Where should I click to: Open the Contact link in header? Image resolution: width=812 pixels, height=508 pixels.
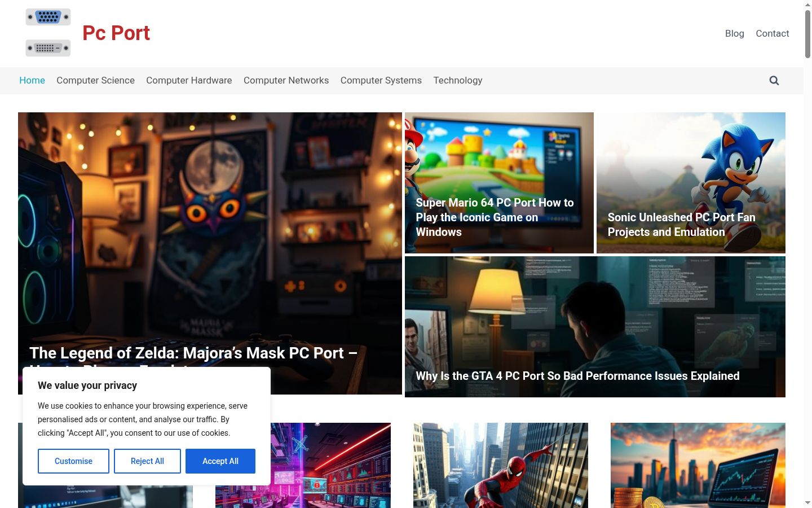(x=772, y=33)
